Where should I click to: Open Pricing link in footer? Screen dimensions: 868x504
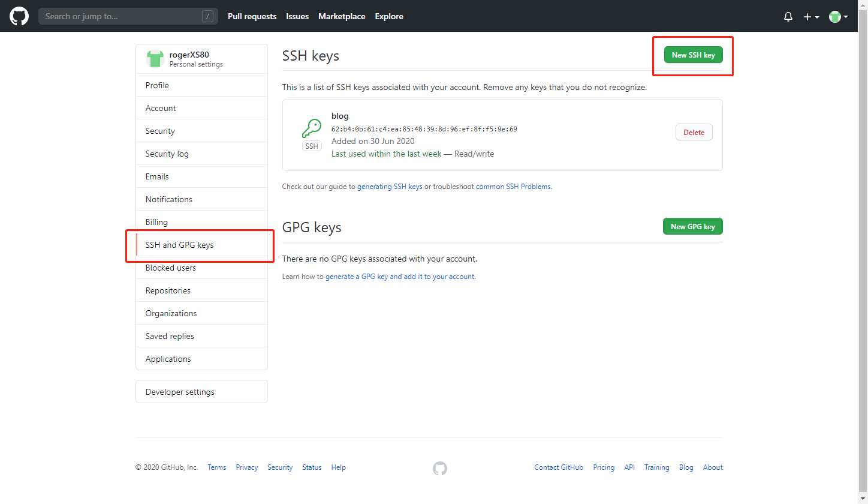click(604, 467)
